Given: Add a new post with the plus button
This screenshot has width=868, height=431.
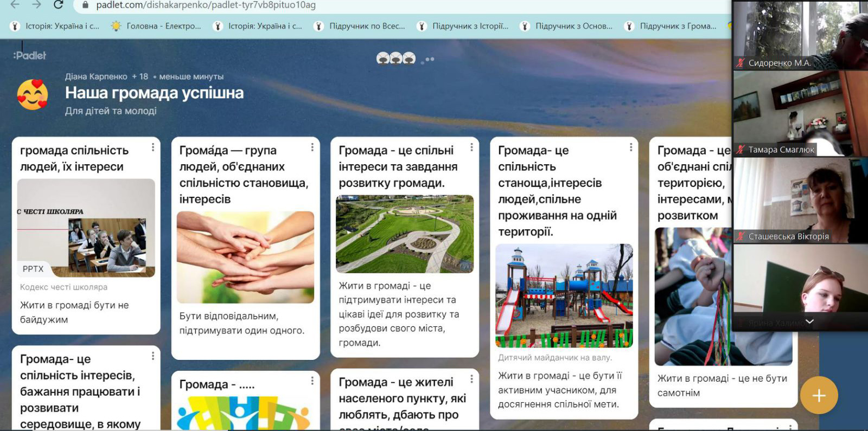Looking at the screenshot, I should coord(819,395).
